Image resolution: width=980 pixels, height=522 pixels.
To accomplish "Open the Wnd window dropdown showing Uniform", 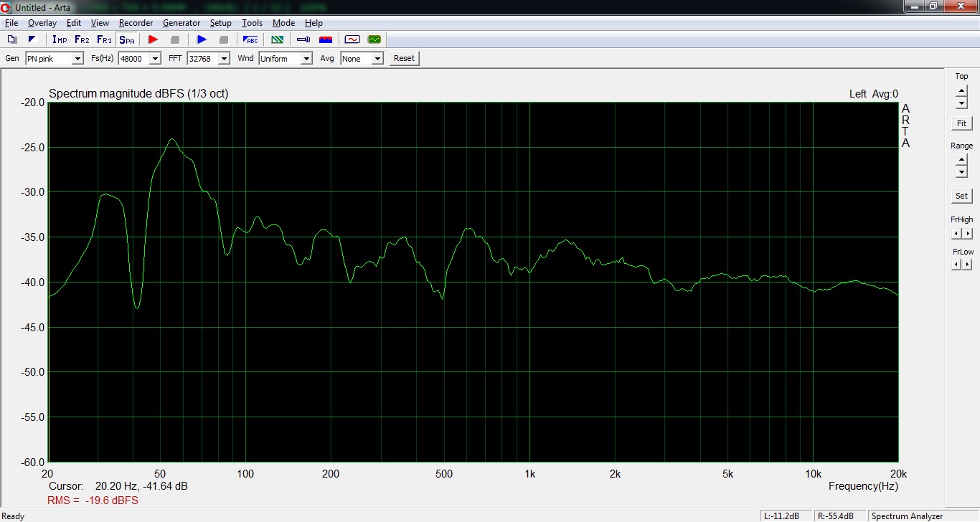I will click(x=286, y=59).
